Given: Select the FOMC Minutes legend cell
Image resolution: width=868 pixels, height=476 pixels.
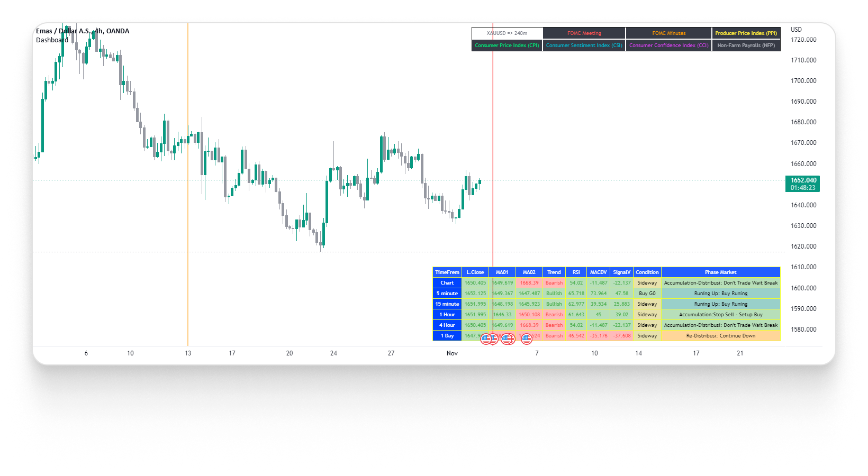Looking at the screenshot, I should pos(668,33).
